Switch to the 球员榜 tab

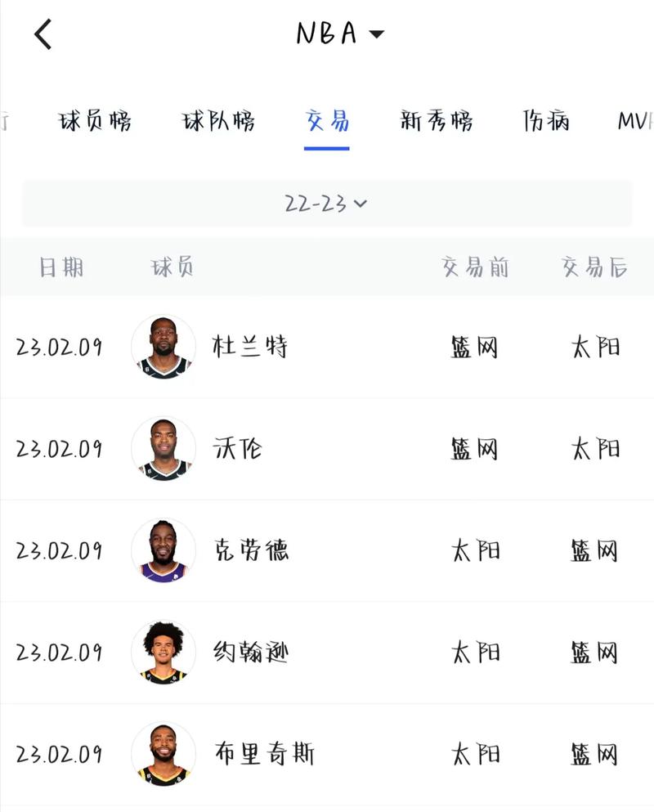(x=95, y=122)
